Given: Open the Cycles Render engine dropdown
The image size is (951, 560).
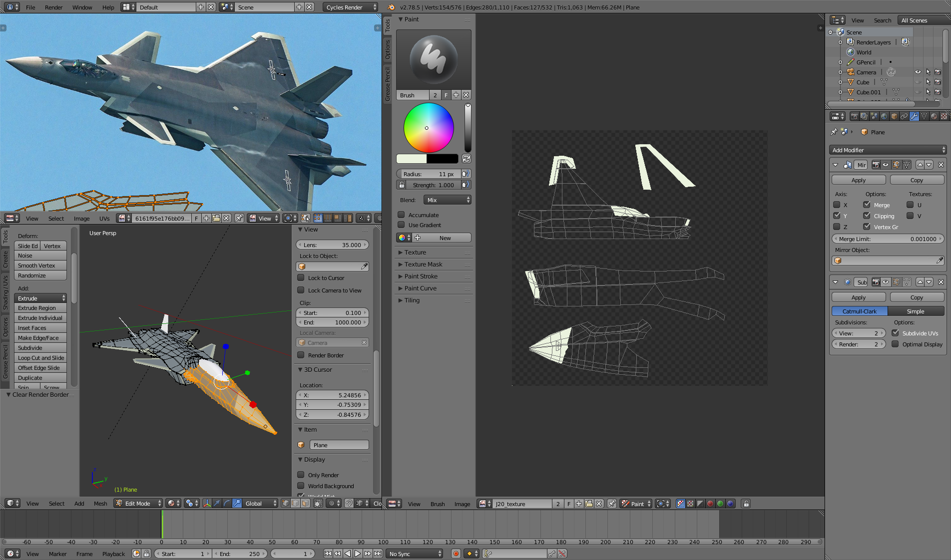Looking at the screenshot, I should (351, 7).
